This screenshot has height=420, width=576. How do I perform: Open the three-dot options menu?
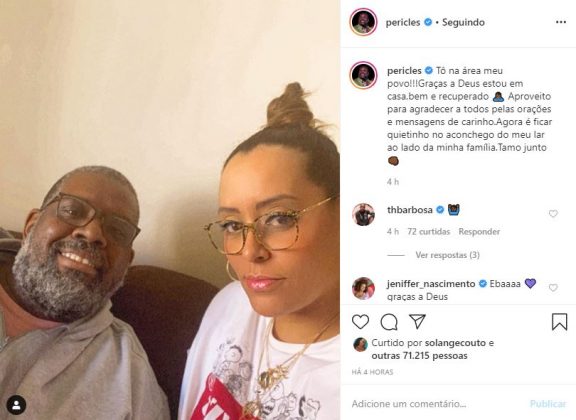(561, 22)
